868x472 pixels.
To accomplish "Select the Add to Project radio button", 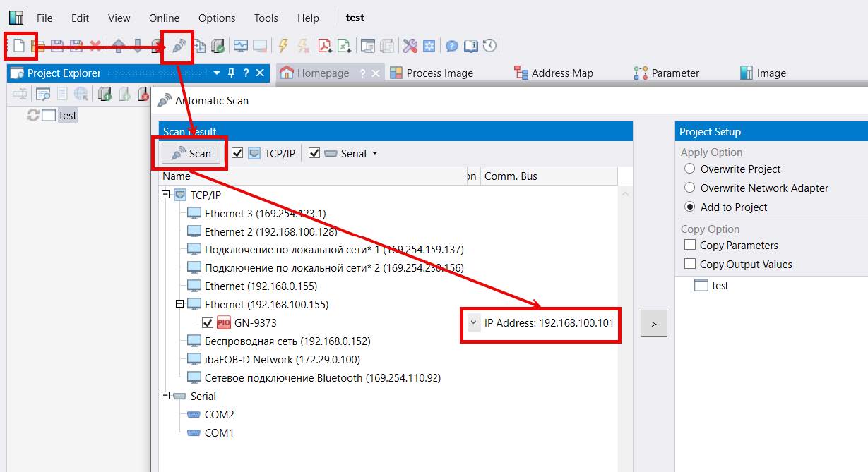I will point(690,207).
